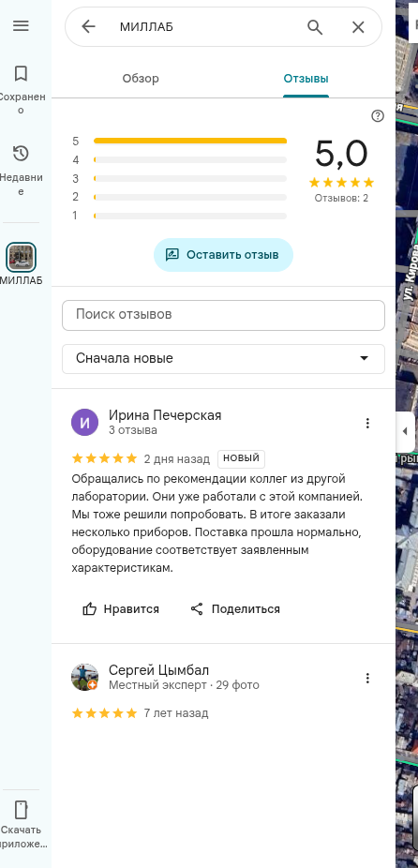Click Поделиться on Ирина's review
This screenshot has height=868, width=418.
pos(234,609)
